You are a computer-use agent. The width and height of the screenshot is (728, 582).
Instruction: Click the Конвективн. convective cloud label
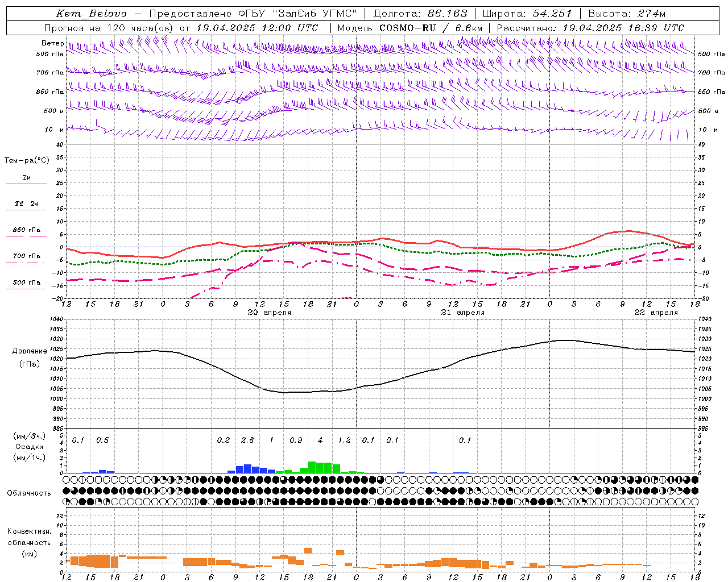tap(30, 531)
